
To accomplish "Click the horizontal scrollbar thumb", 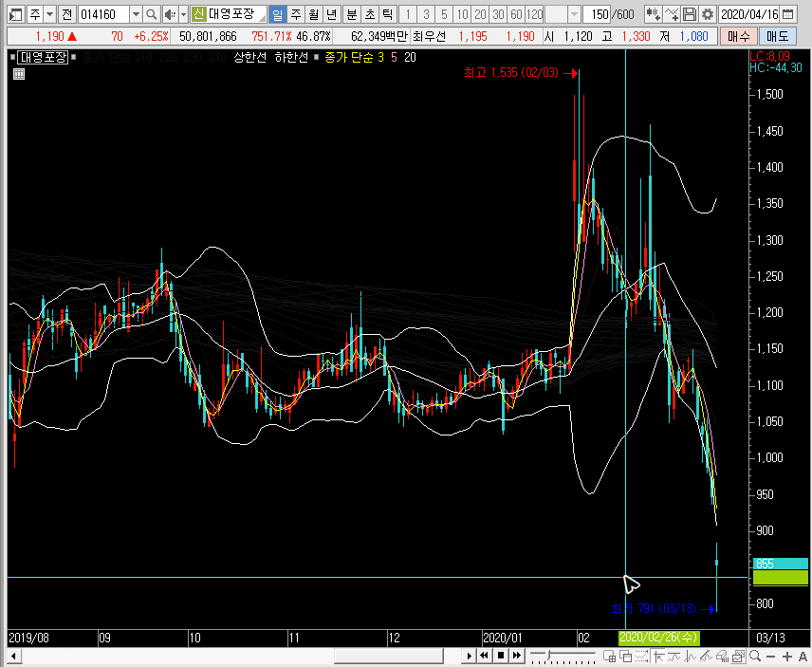I will click(388, 657).
